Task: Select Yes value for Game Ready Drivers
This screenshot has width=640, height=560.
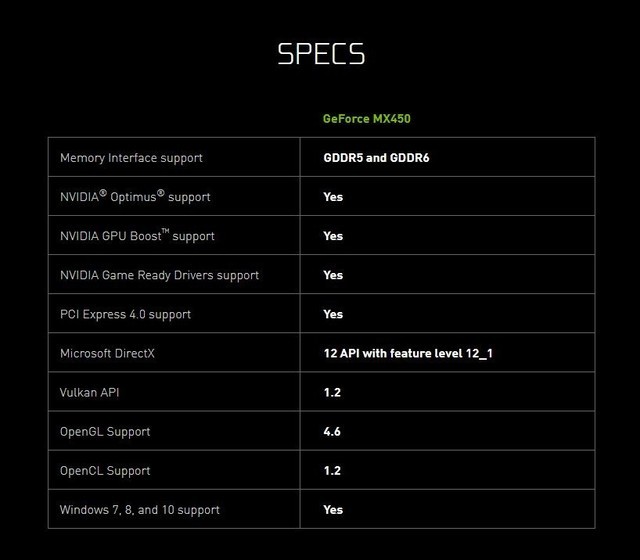Action: [333, 275]
